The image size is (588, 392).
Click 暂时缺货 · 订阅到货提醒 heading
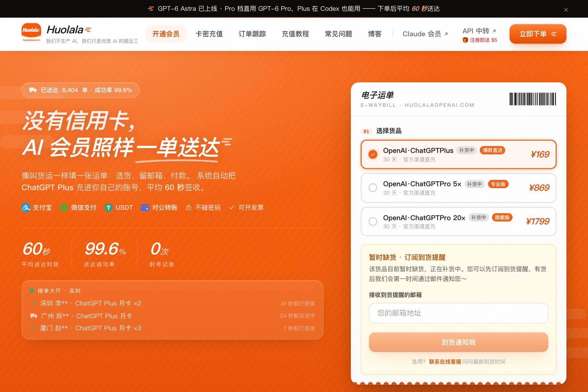point(407,257)
